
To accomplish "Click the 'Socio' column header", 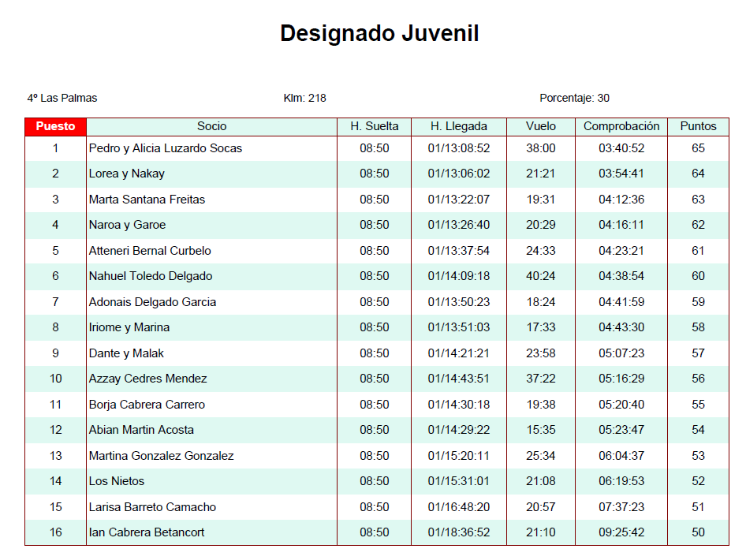I will (x=211, y=126).
